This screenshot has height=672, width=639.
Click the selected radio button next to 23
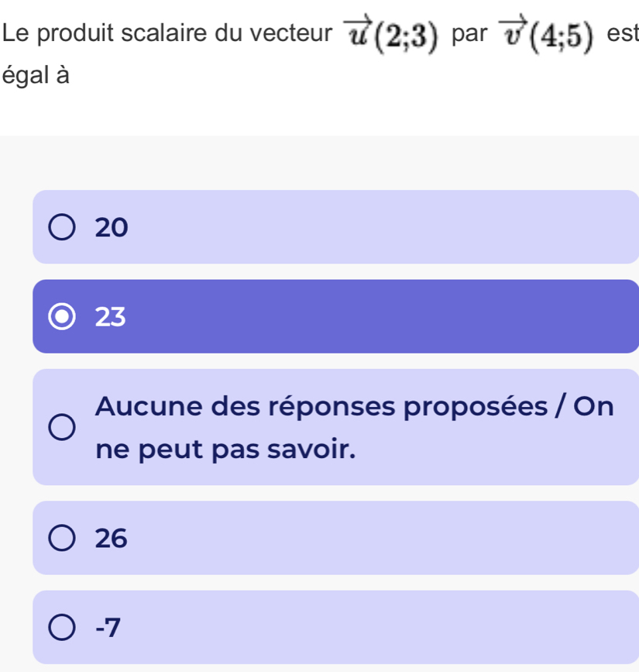tap(63, 317)
